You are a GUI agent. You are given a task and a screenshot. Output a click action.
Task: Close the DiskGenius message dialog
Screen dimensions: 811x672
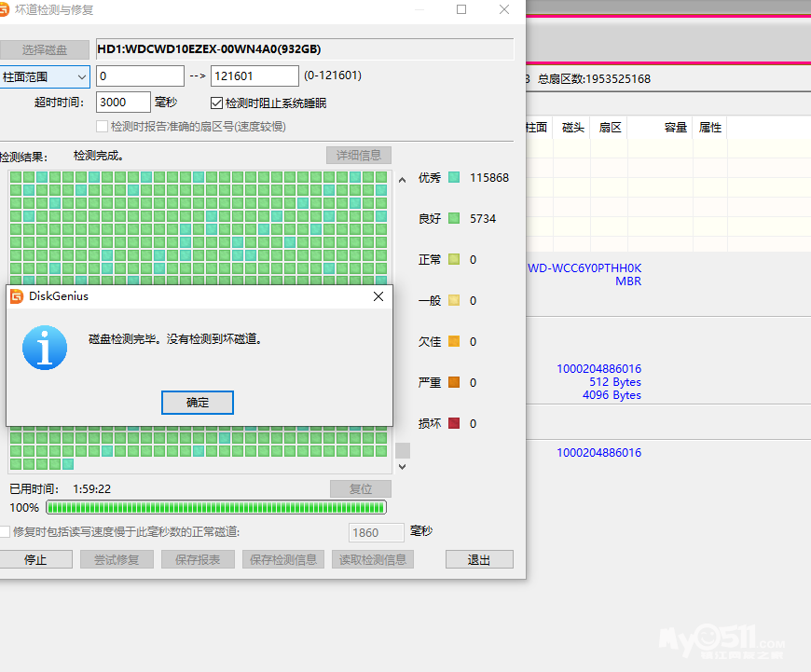coord(378,296)
